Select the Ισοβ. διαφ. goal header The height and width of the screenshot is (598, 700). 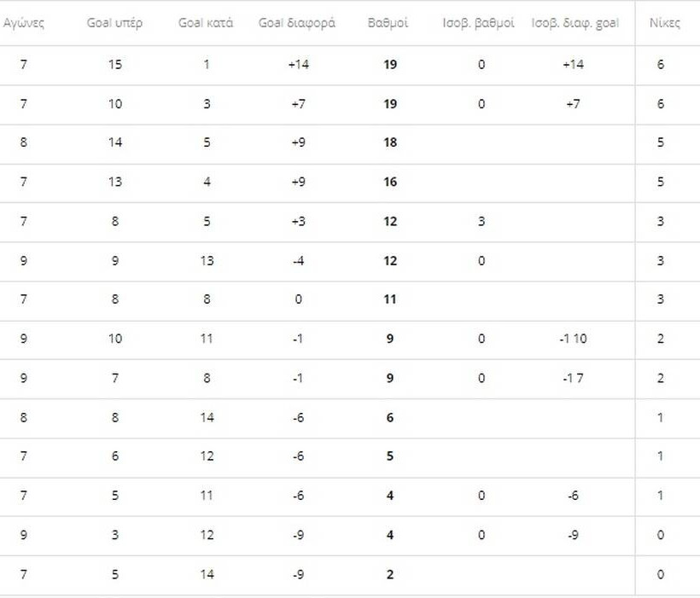click(x=574, y=23)
